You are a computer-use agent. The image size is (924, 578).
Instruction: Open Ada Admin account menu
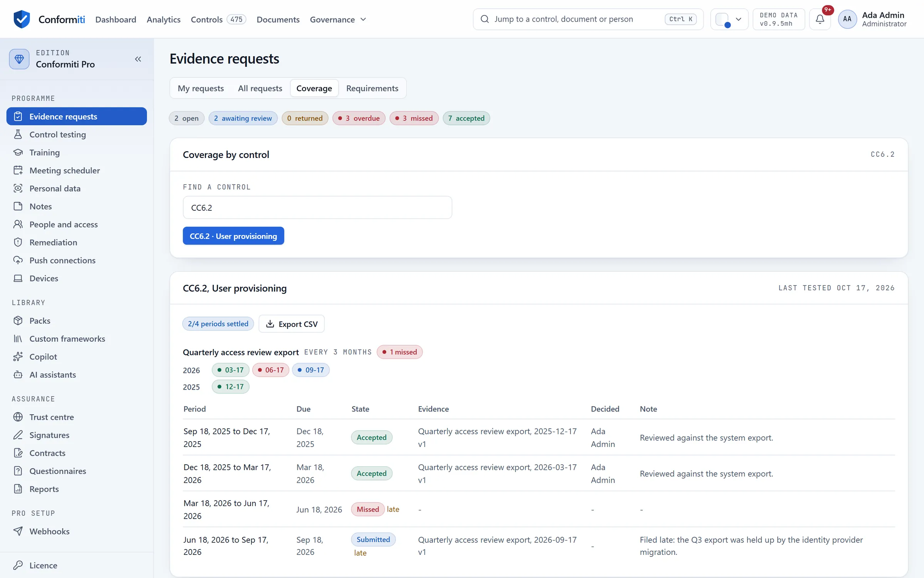(873, 19)
